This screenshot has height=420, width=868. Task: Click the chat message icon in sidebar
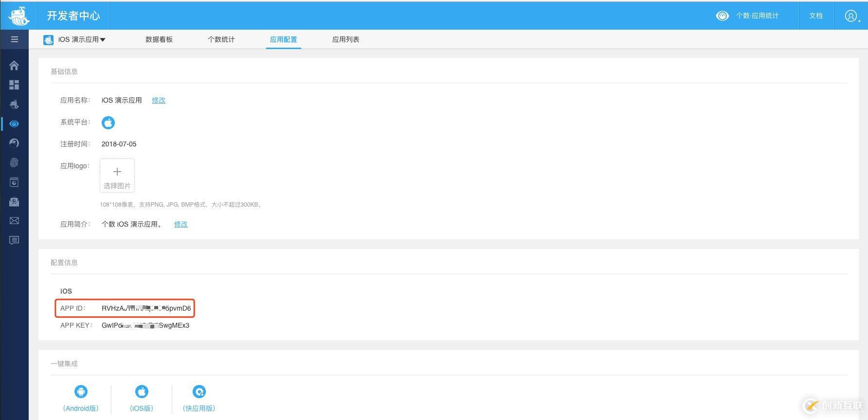click(14, 240)
